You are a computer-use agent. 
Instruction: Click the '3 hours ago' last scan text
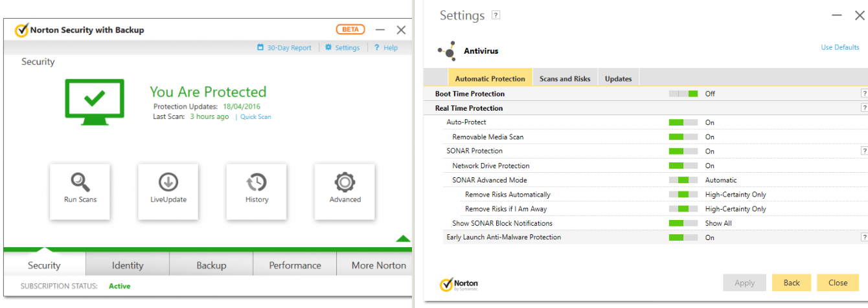209,116
